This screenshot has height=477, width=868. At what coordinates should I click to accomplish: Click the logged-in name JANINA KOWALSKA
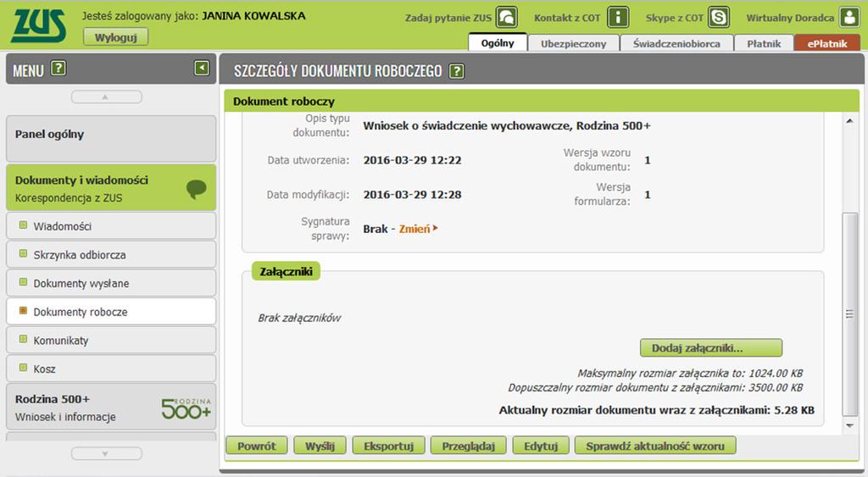click(253, 16)
